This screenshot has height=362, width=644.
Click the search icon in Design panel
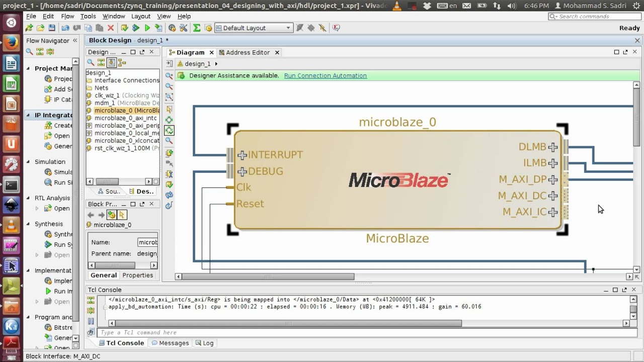point(91,63)
